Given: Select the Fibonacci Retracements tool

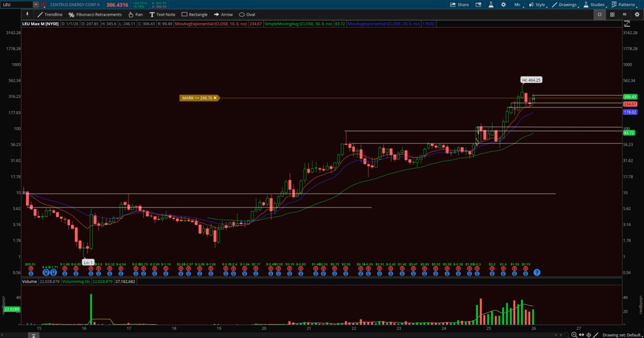Looking at the screenshot, I should 96,14.
